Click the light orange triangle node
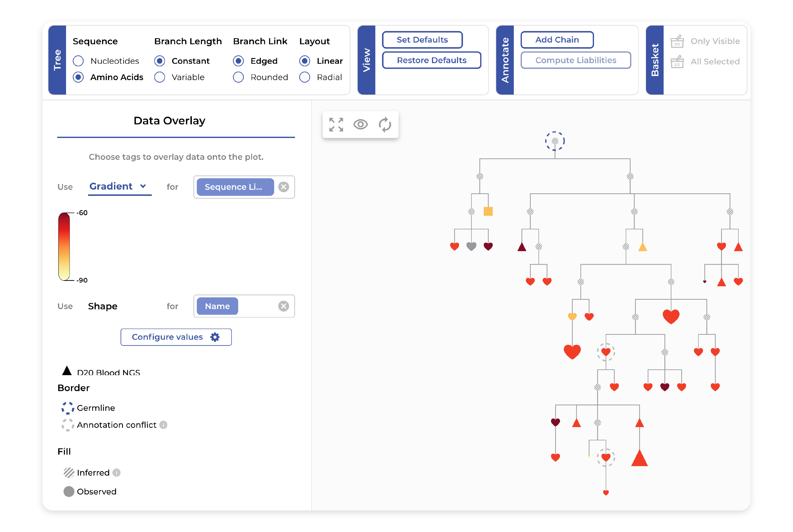 [642, 247]
